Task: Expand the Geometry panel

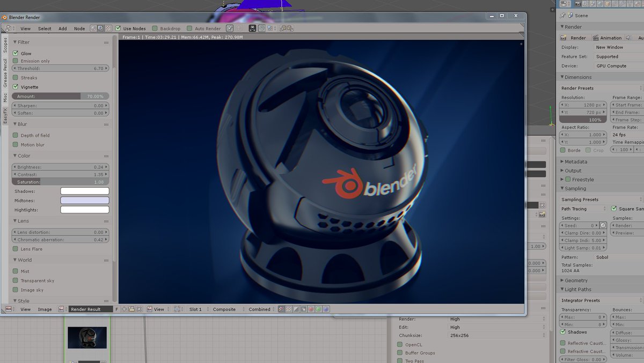Action: tap(562, 280)
